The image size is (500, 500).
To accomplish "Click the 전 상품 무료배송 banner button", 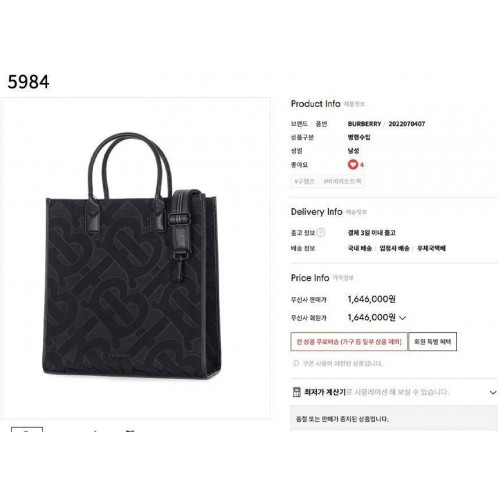I will (349, 342).
